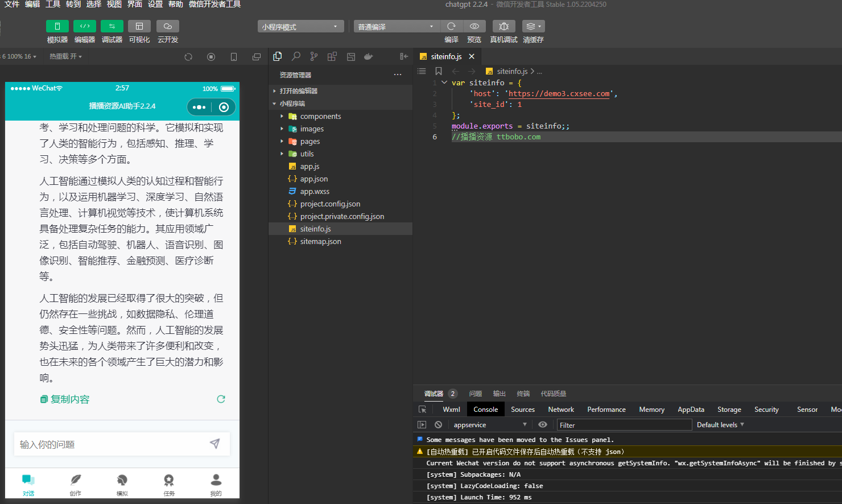Focus the console Filter input
The height and width of the screenshot is (504, 842).
point(624,425)
